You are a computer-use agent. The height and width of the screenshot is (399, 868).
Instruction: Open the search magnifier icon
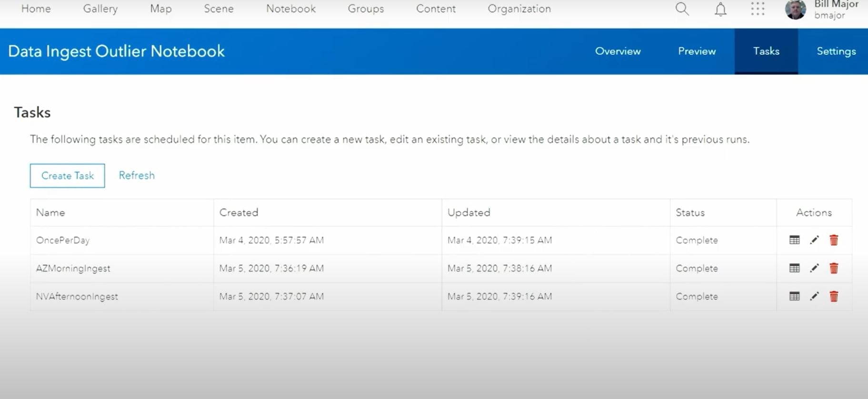[682, 9]
